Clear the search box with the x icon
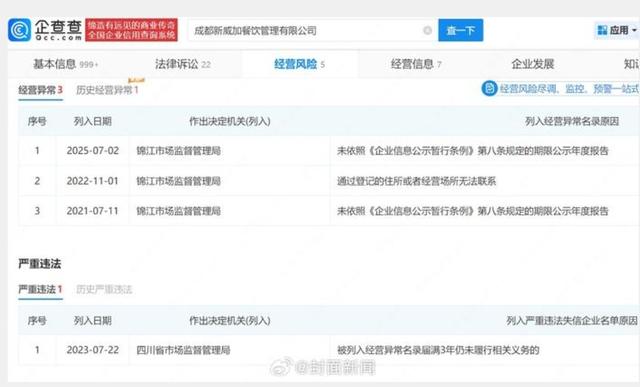The height and width of the screenshot is (387, 640). pyautogui.click(x=427, y=30)
